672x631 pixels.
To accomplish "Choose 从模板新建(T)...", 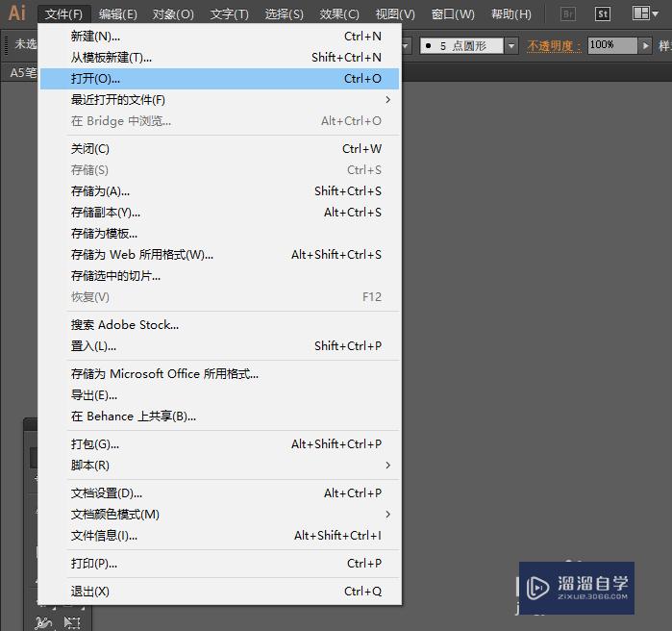I will pos(219,58).
